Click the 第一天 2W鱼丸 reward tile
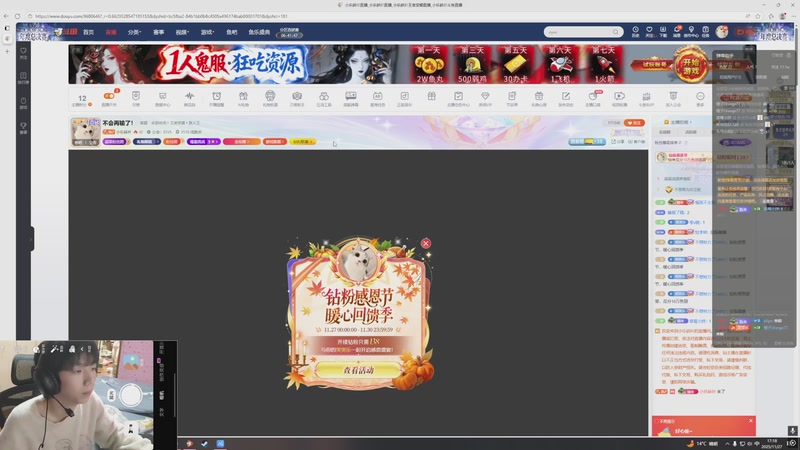 (x=429, y=64)
